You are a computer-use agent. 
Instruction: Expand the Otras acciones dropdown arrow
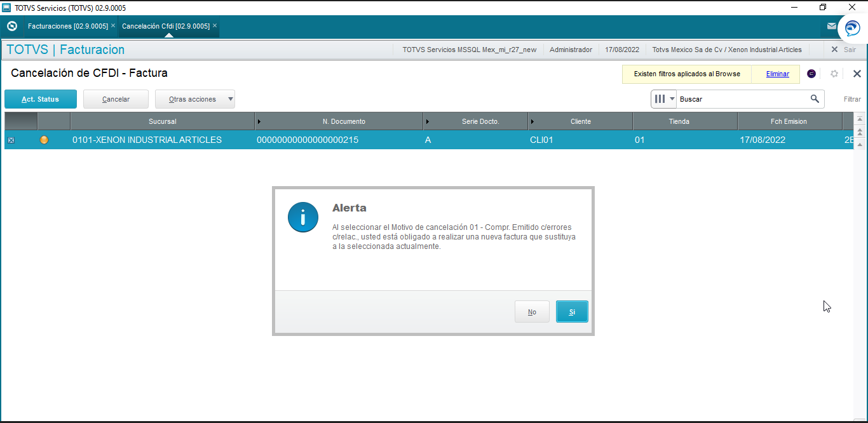230,99
